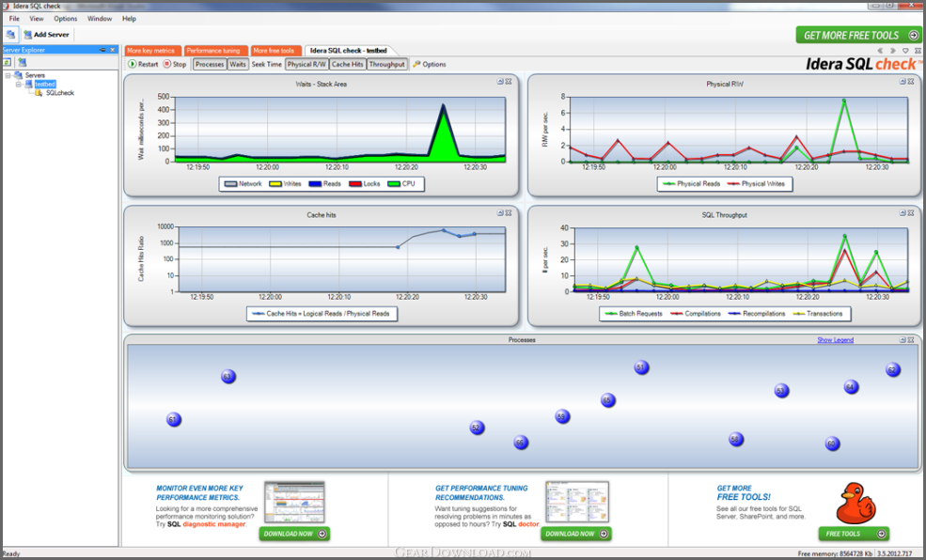Click the SQL diagnostic manager screenshot thumbnail
Screen dimensions: 926x560
pyautogui.click(x=294, y=503)
